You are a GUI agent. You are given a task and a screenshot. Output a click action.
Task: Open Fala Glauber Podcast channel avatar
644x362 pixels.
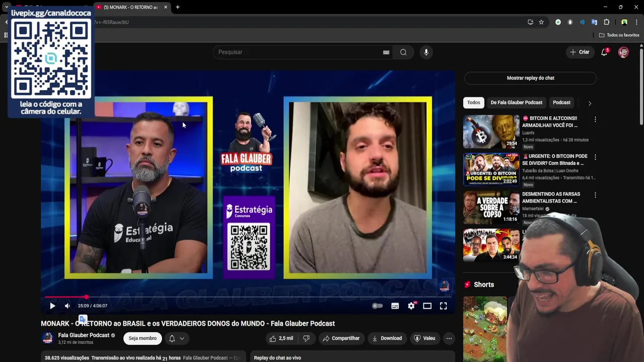coord(48,338)
